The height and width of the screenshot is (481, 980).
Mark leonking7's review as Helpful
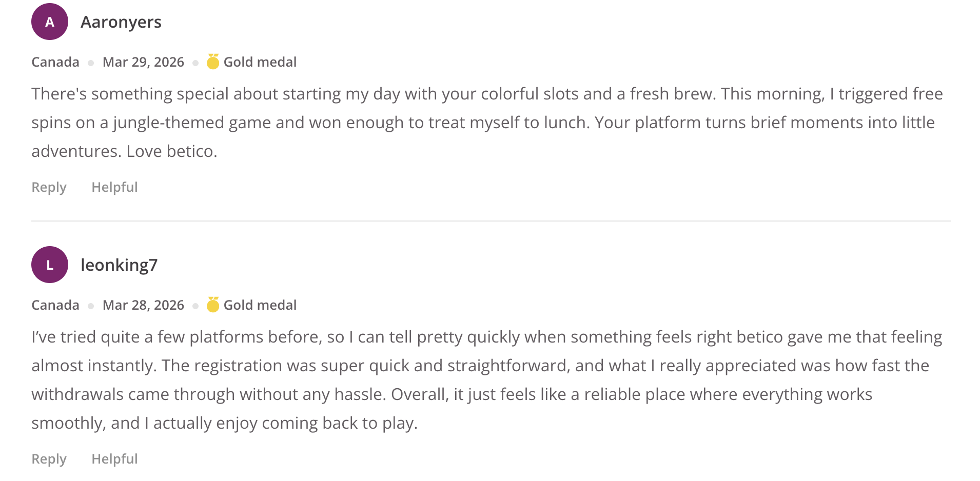[x=114, y=459]
